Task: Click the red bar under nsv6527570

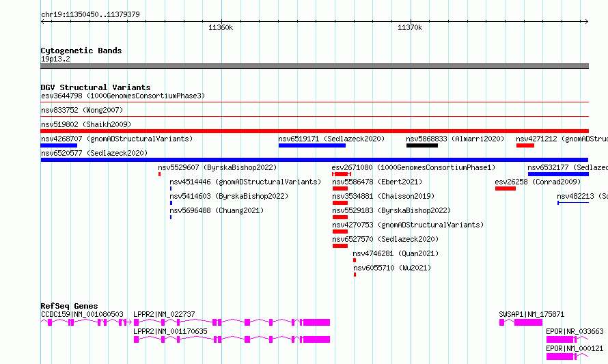Action: click(340, 246)
